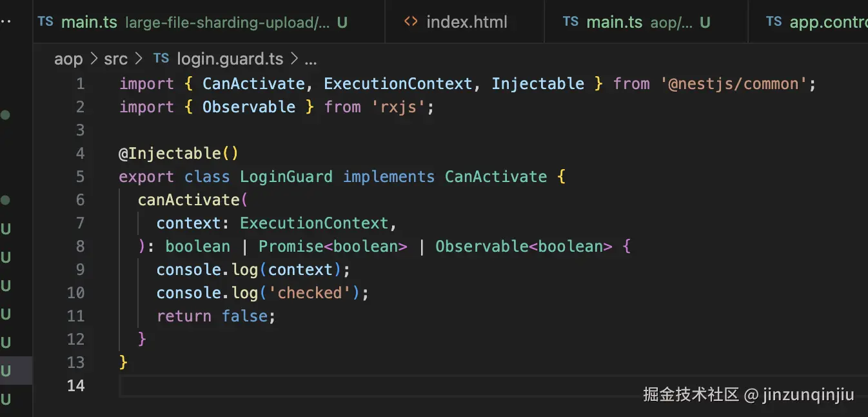Select 'login.guard.ts' breadcrumb segment
Image resolution: width=868 pixels, height=417 pixels.
tap(230, 59)
